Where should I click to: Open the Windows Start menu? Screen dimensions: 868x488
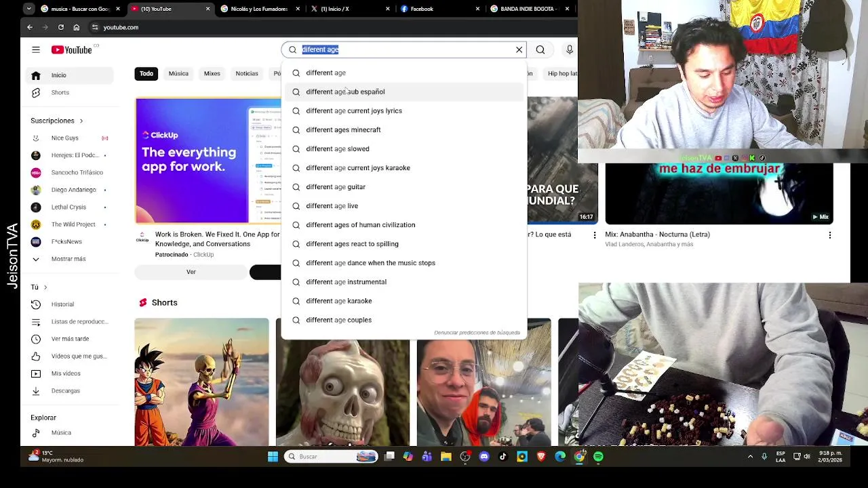(273, 457)
